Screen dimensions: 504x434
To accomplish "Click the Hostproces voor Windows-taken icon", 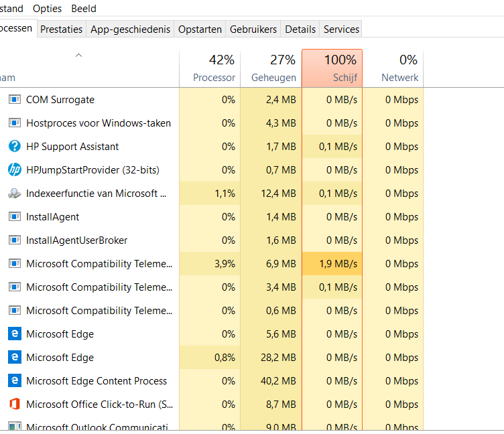I will (x=15, y=123).
